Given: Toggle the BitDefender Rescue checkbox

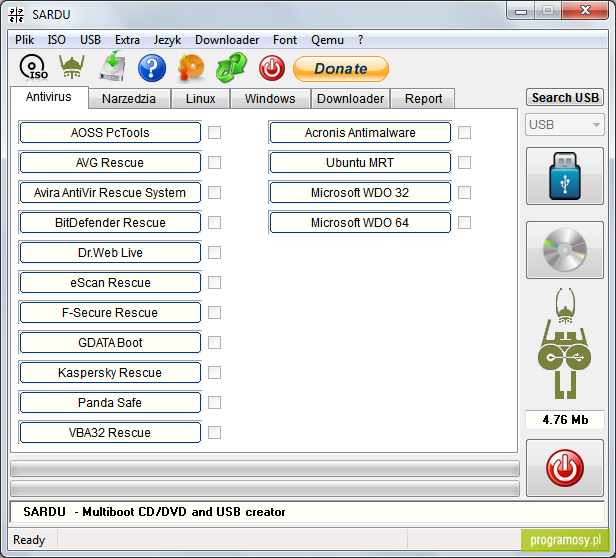Looking at the screenshot, I should [214, 222].
